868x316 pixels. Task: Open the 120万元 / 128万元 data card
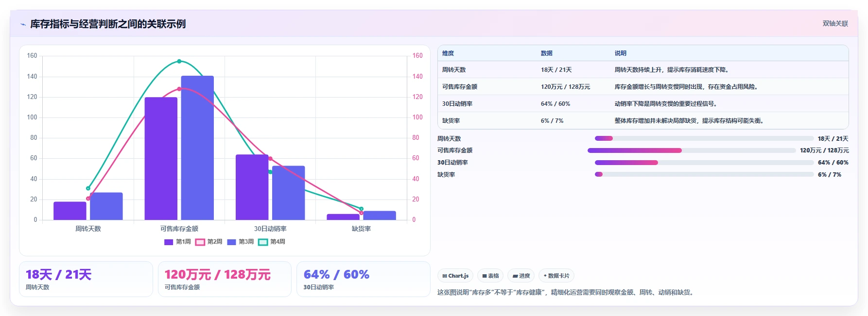[x=225, y=279]
